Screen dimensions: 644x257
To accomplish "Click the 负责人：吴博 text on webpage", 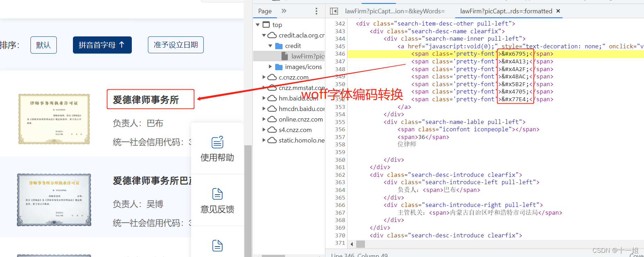I will tap(138, 204).
